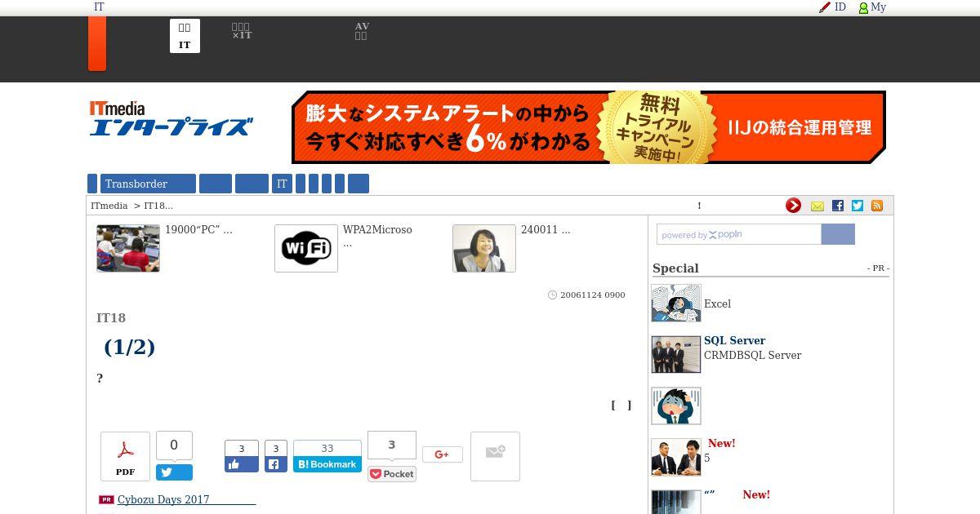The width and height of the screenshot is (980, 514).
Task: Open the SQL Server special link
Action: (x=735, y=340)
